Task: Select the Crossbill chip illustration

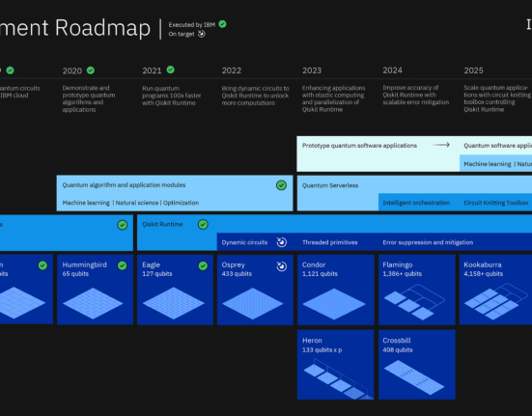Action: (414, 377)
